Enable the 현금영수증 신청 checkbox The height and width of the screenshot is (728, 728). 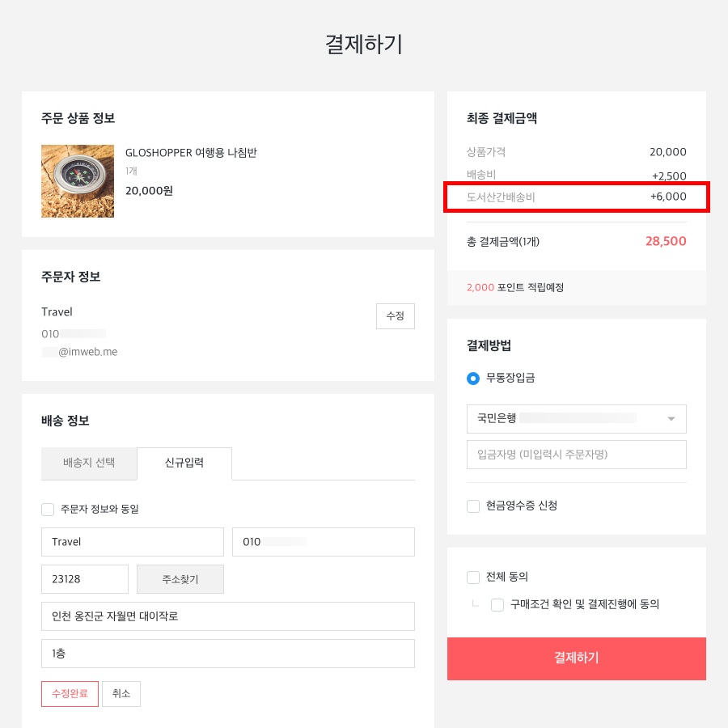click(x=473, y=506)
